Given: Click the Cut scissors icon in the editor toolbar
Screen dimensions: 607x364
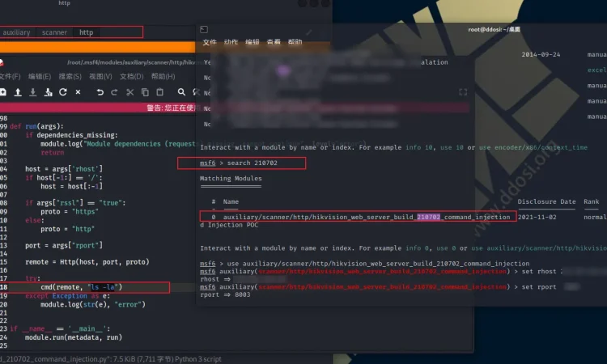Looking at the screenshot, I should pyautogui.click(x=130, y=92).
